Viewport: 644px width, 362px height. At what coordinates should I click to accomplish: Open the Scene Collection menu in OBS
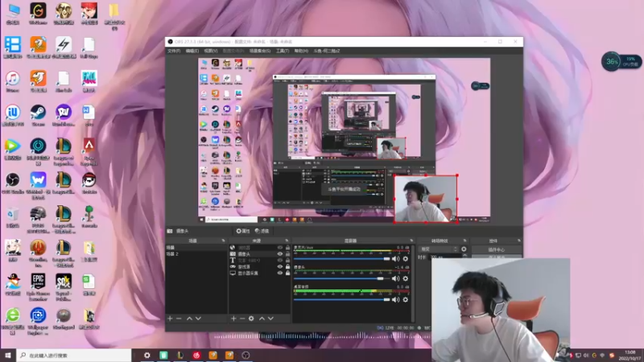point(259,51)
